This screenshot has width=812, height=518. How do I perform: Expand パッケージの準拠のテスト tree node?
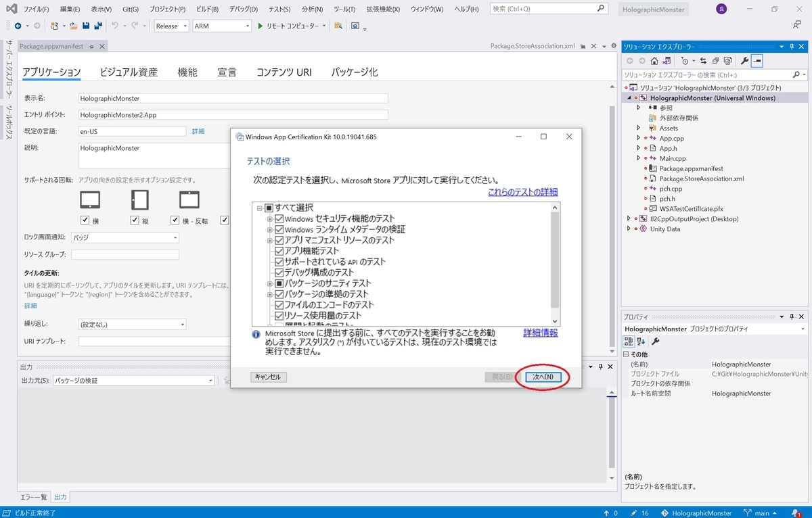point(270,294)
